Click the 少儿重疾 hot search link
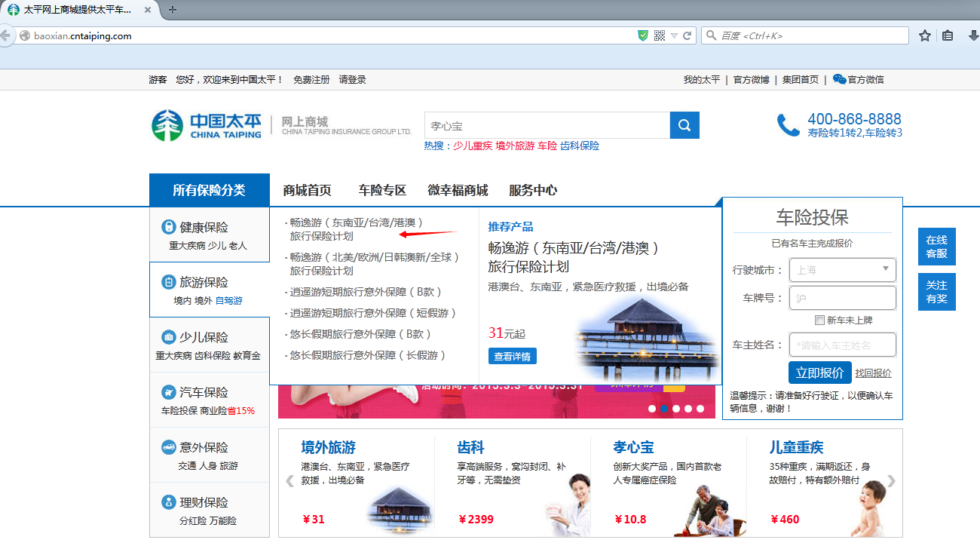Viewport: 980px width, 552px height. tap(473, 146)
